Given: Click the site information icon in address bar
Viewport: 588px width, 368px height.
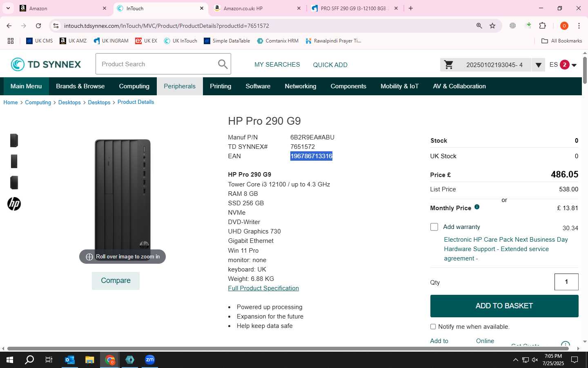Looking at the screenshot, I should [56, 26].
